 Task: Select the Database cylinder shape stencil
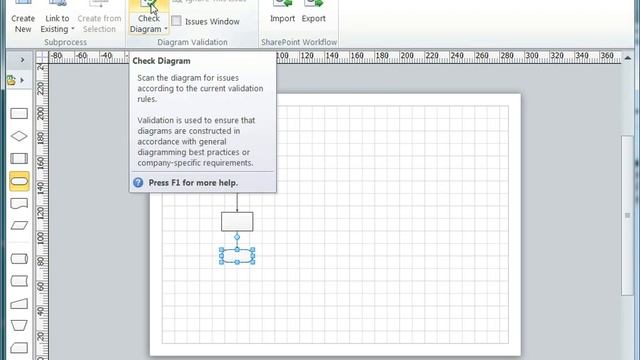[19, 258]
